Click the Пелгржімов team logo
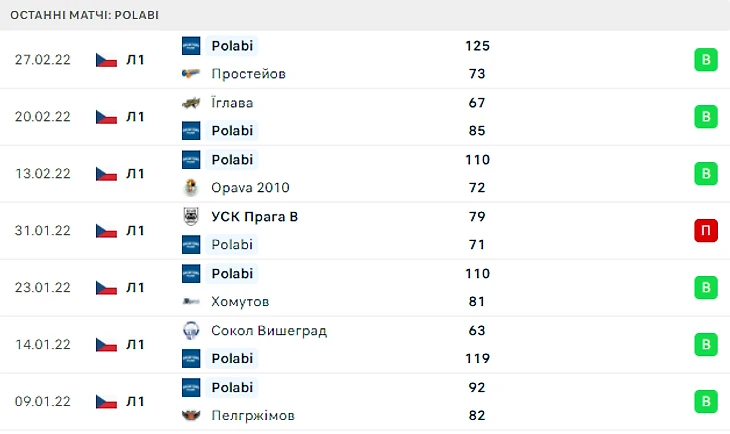Viewport: 730px width, 434px height. [x=191, y=415]
